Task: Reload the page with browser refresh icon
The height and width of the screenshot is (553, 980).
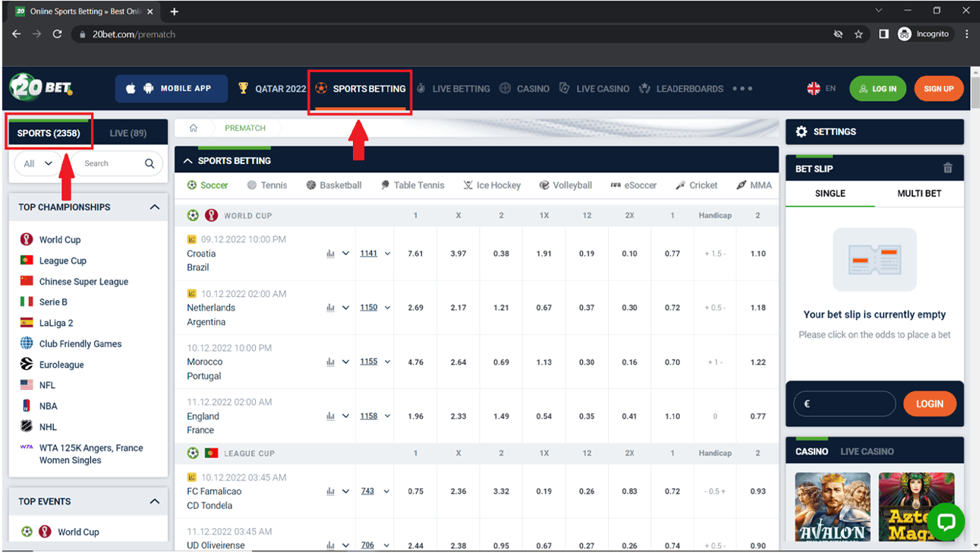Action: [x=57, y=34]
